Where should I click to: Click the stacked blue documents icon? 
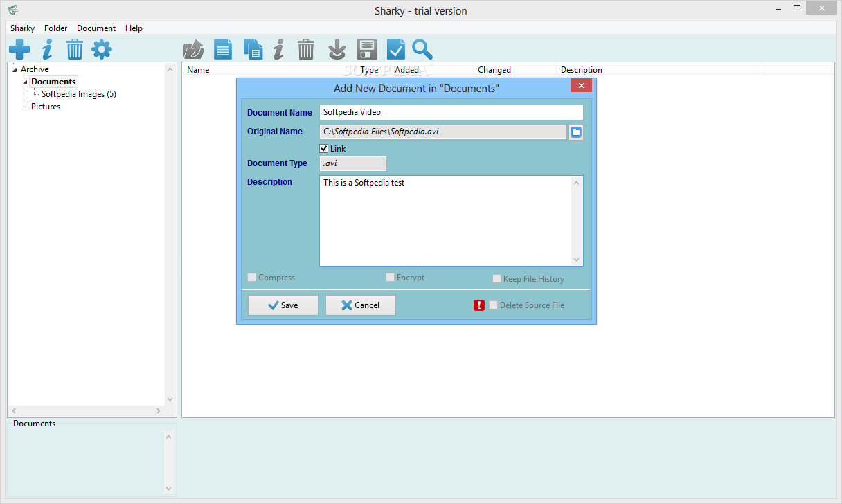[253, 49]
